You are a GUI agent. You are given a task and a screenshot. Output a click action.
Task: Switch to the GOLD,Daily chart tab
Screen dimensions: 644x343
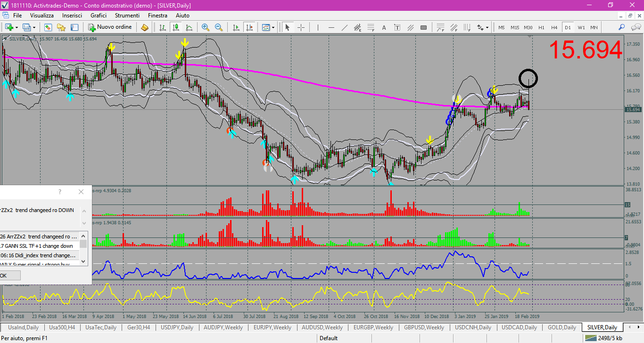click(x=561, y=327)
